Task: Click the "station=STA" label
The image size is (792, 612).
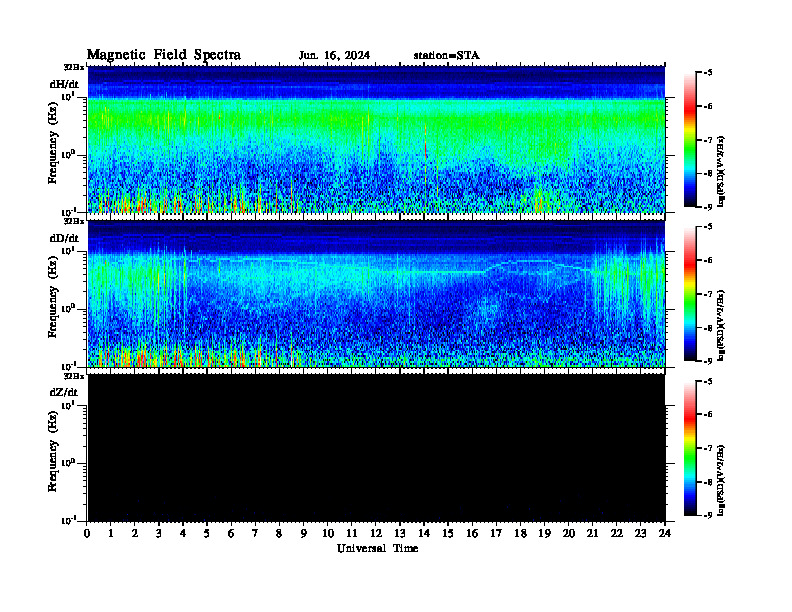Action: point(446,56)
